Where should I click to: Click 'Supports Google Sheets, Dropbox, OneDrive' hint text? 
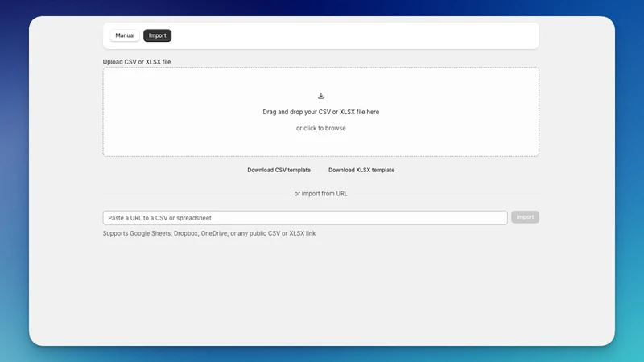[x=209, y=233]
